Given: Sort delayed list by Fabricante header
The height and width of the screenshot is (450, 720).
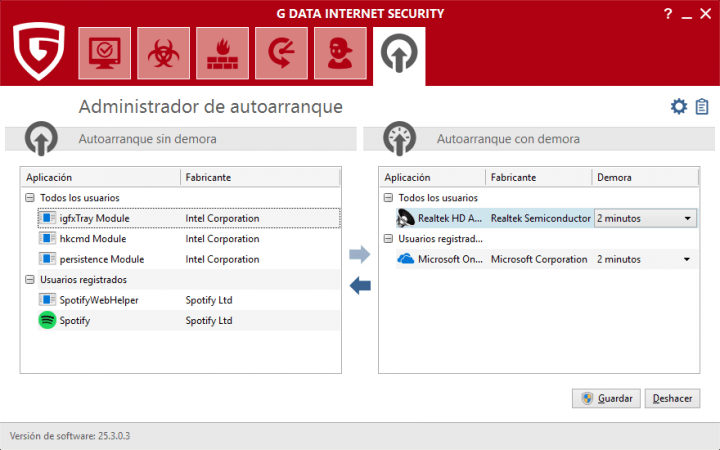Looking at the screenshot, I should 539,177.
